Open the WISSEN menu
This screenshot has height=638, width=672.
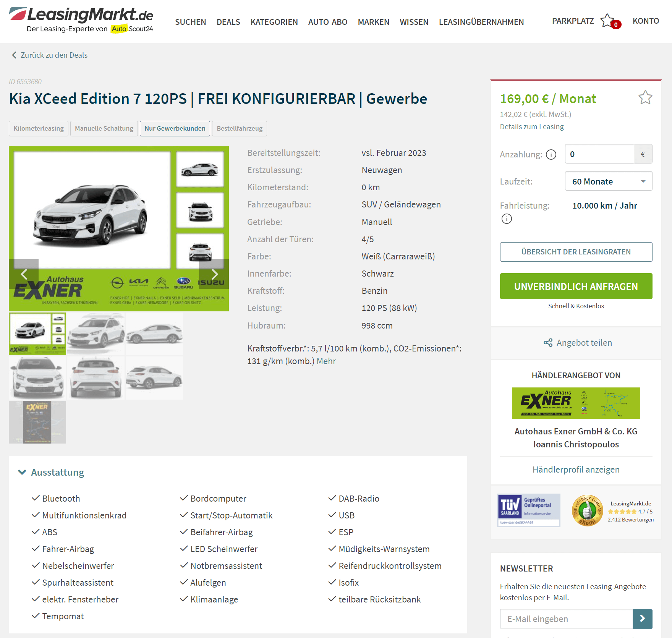[x=414, y=22]
